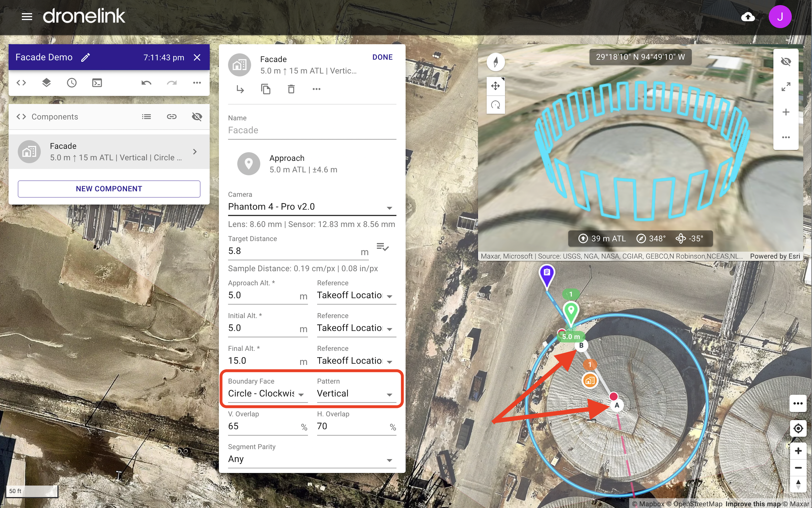Click the green approach marker pin
This screenshot has width=812, height=508.
click(x=570, y=312)
